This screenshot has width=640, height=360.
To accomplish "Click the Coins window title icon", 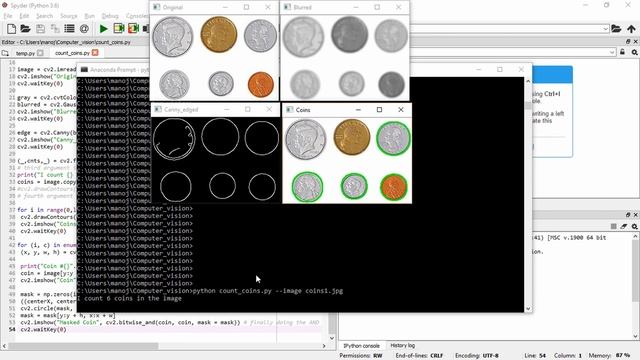I will click(x=289, y=110).
